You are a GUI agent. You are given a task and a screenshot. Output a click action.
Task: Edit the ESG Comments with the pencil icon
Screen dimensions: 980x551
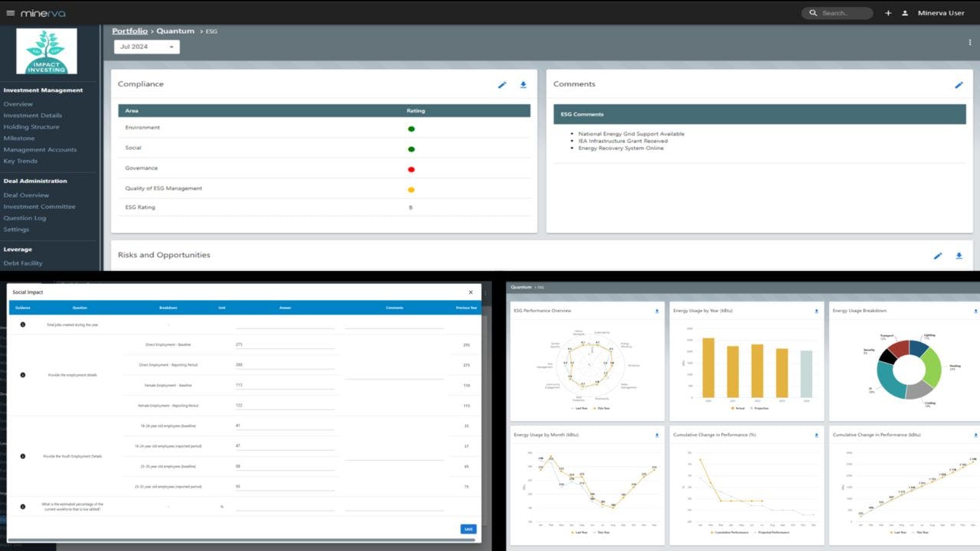coord(959,85)
